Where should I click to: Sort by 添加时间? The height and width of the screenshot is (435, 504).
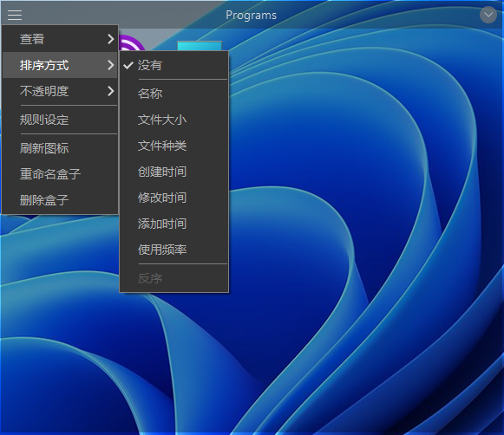tap(173, 224)
